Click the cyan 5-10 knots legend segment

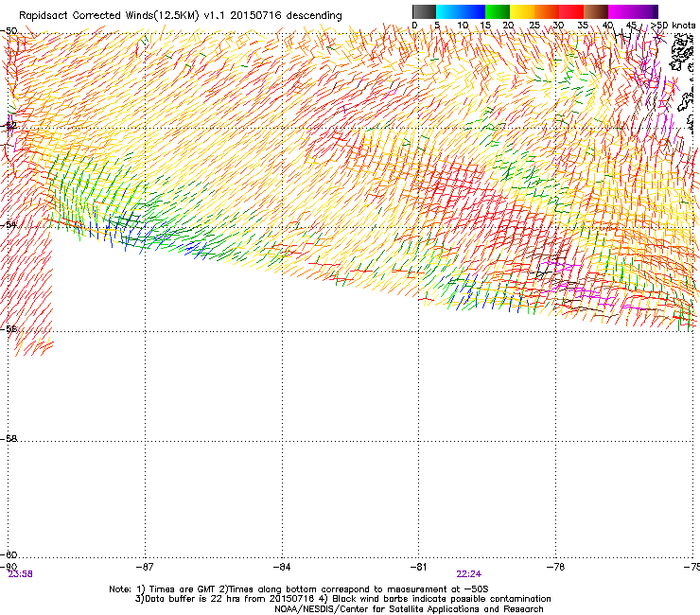click(448, 11)
